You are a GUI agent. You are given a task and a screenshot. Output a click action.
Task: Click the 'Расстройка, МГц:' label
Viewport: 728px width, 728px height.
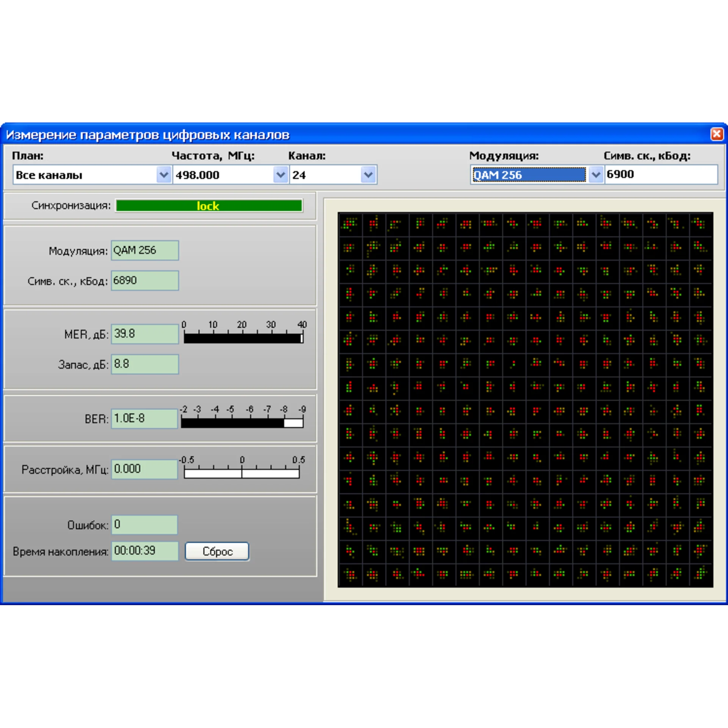65,470
